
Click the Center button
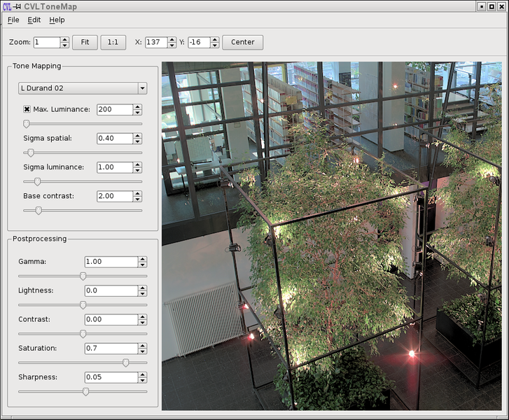coord(242,42)
